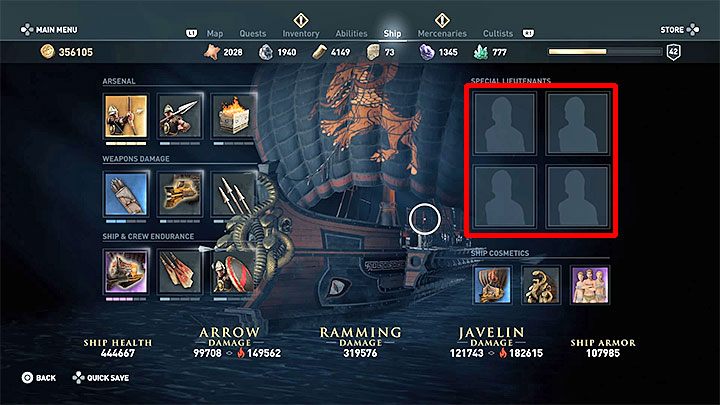This screenshot has width=720, height=405.
Task: Open the Cultists tab
Action: [x=498, y=34]
